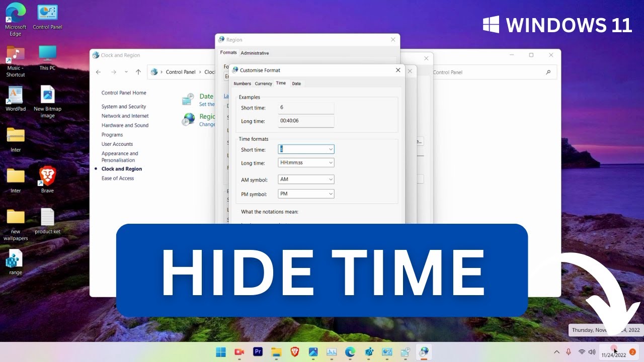Open Hardware and Sound category
The image size is (644, 362).
pos(125,126)
